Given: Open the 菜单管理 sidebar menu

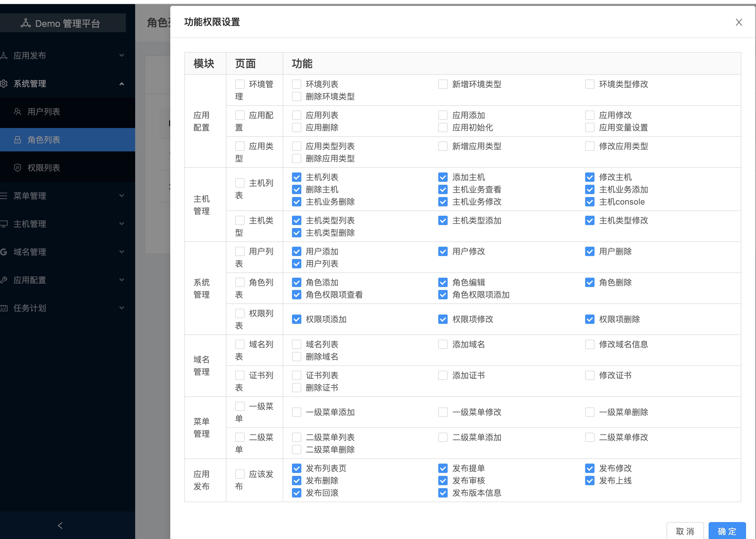Looking at the screenshot, I should [x=30, y=196].
